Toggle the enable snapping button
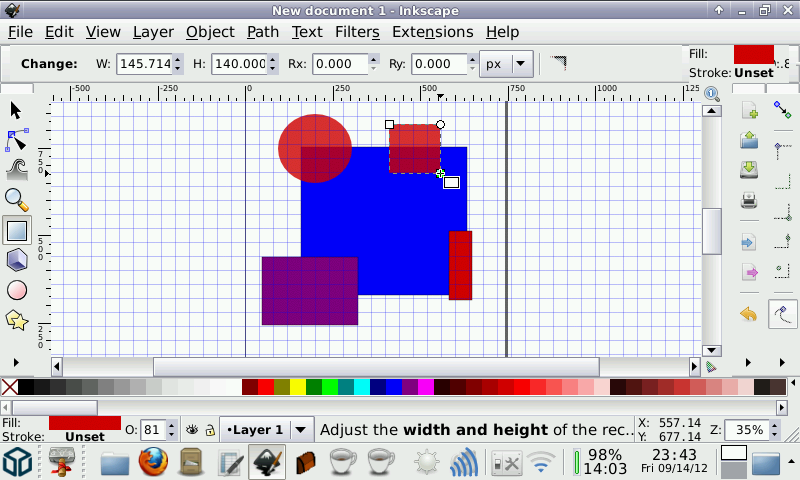 (x=782, y=110)
